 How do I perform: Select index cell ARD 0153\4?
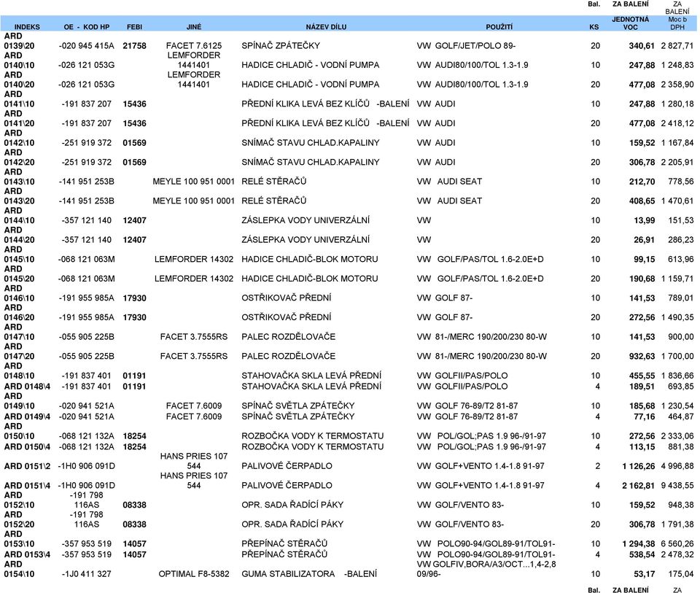click(27, 554)
